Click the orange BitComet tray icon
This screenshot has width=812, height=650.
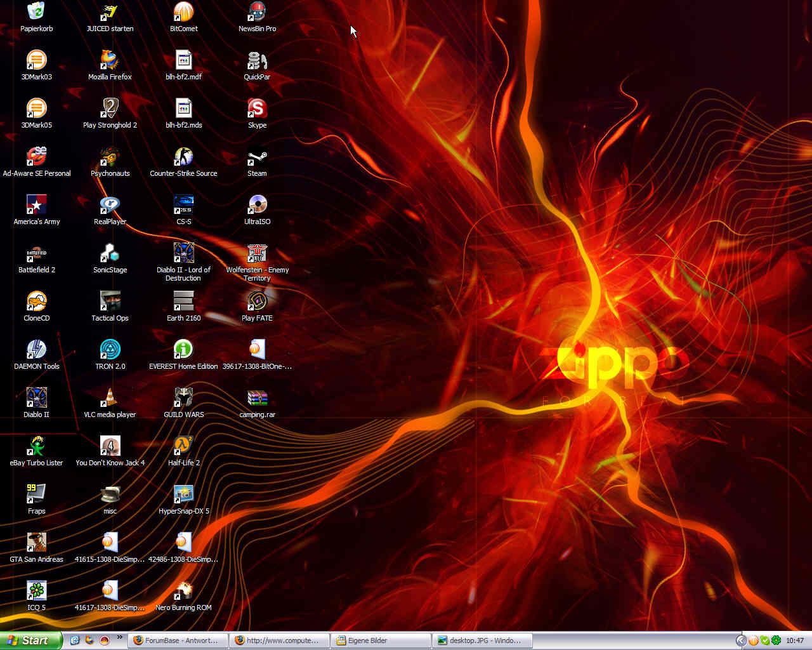(754, 640)
